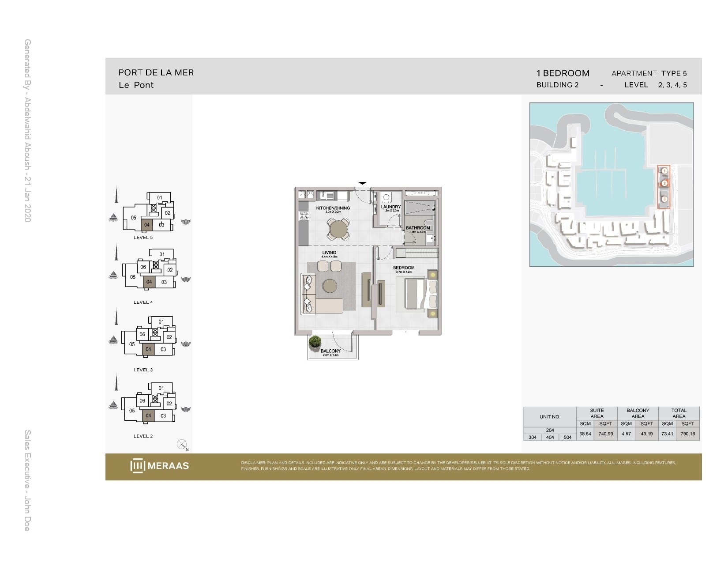The image size is (728, 563).
Task: Click unit 05 on the Level 5 plan
Action: point(133,218)
